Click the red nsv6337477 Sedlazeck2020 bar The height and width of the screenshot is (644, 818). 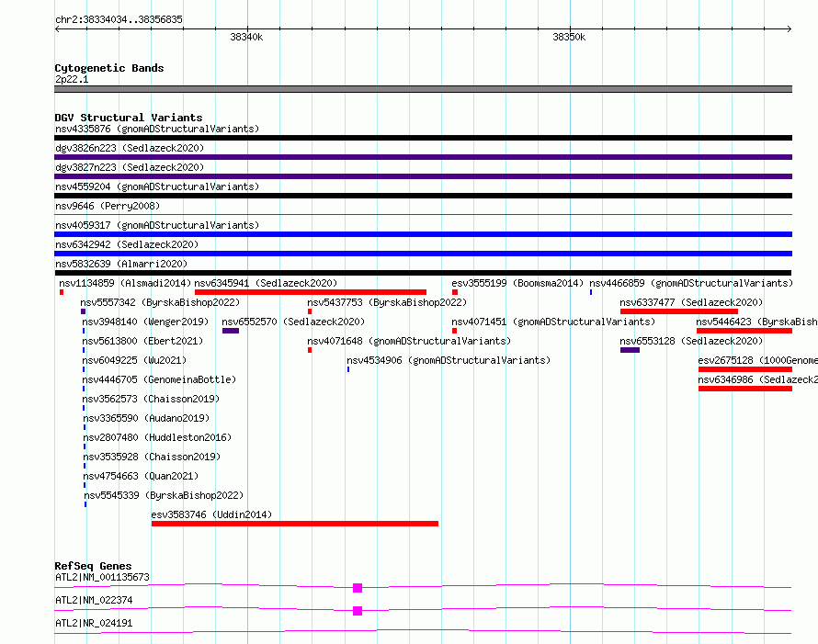[679, 311]
